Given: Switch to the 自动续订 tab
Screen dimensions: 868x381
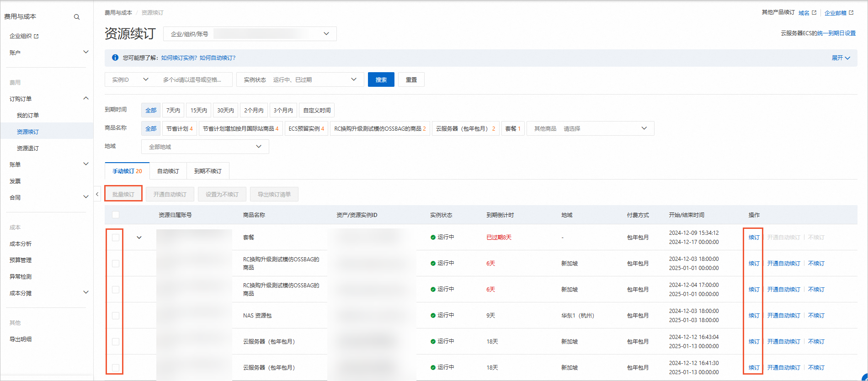Looking at the screenshot, I should coord(168,171).
